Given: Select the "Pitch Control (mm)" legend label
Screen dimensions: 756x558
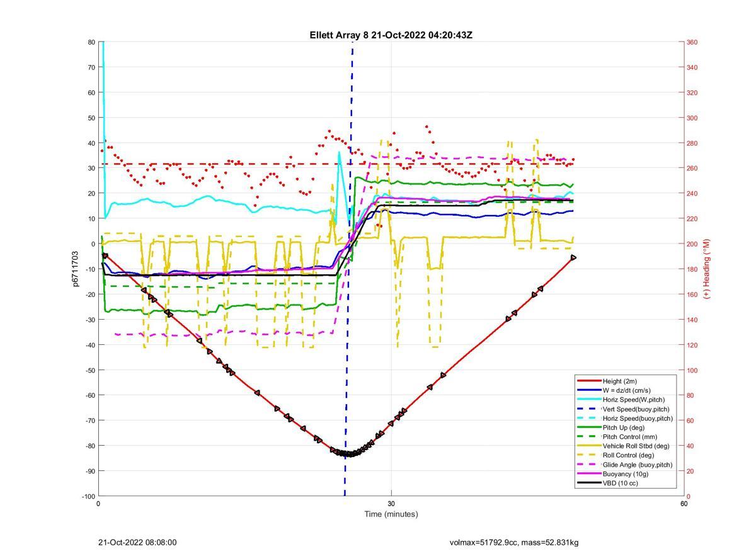Looking at the screenshot, I should 631,437.
